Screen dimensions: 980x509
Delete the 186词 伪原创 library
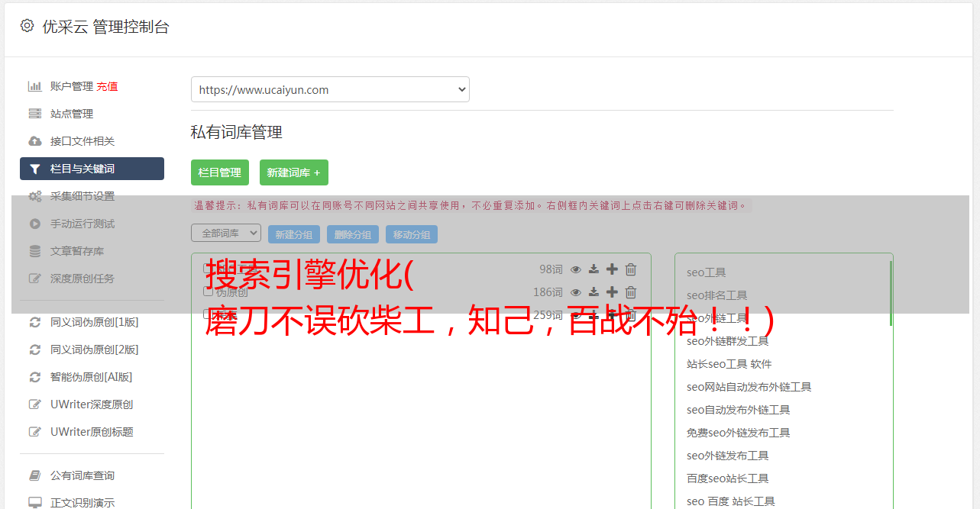point(631,292)
